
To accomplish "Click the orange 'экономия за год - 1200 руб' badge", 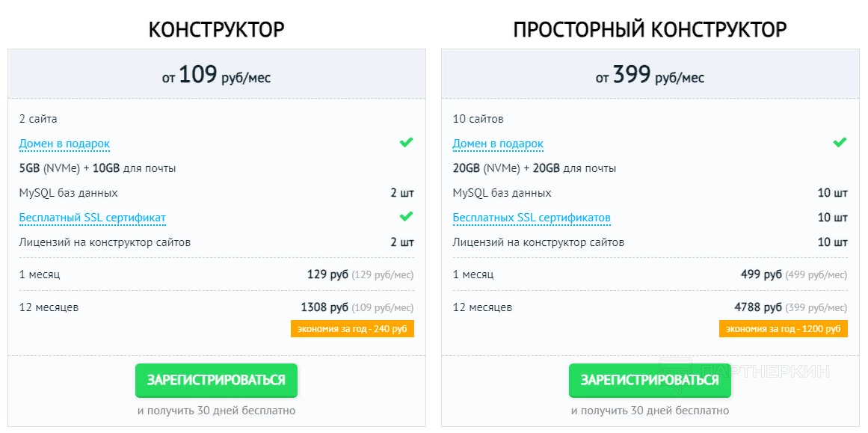I will [784, 328].
